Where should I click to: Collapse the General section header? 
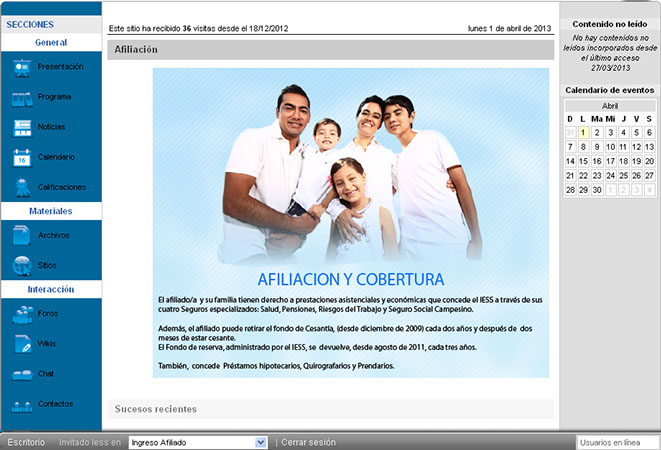pyautogui.click(x=51, y=43)
